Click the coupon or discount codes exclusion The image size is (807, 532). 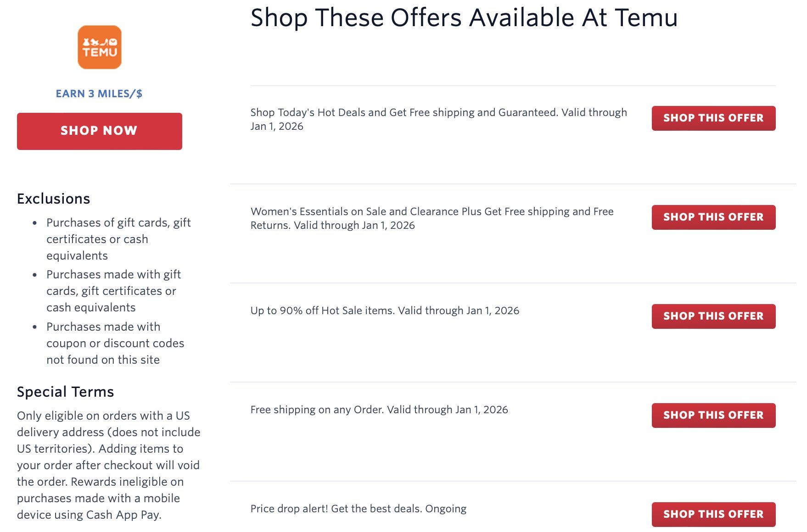[115, 343]
